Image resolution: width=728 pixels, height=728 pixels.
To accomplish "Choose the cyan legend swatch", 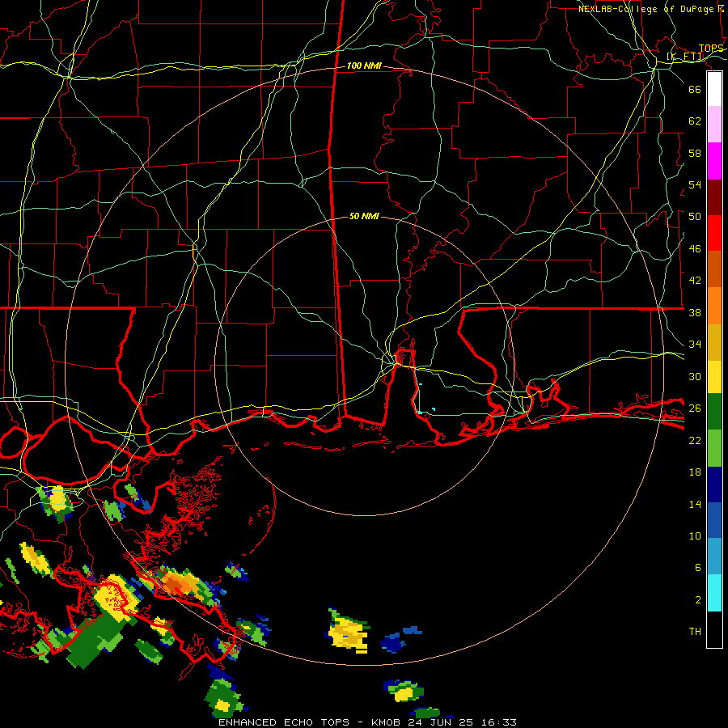I will pyautogui.click(x=714, y=593).
